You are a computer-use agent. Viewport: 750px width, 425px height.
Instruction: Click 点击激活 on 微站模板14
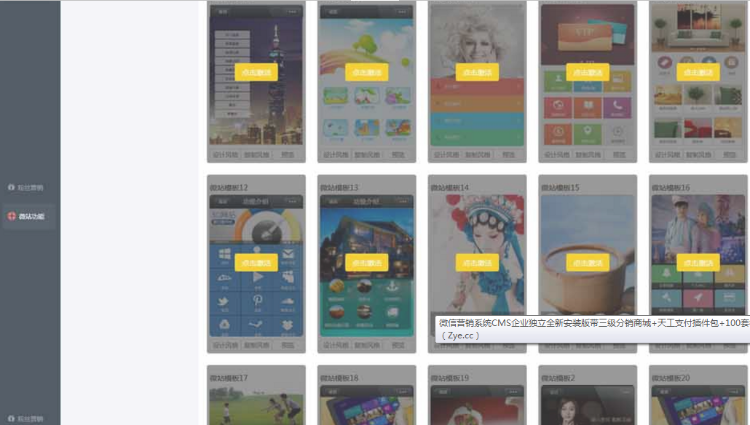(x=477, y=263)
